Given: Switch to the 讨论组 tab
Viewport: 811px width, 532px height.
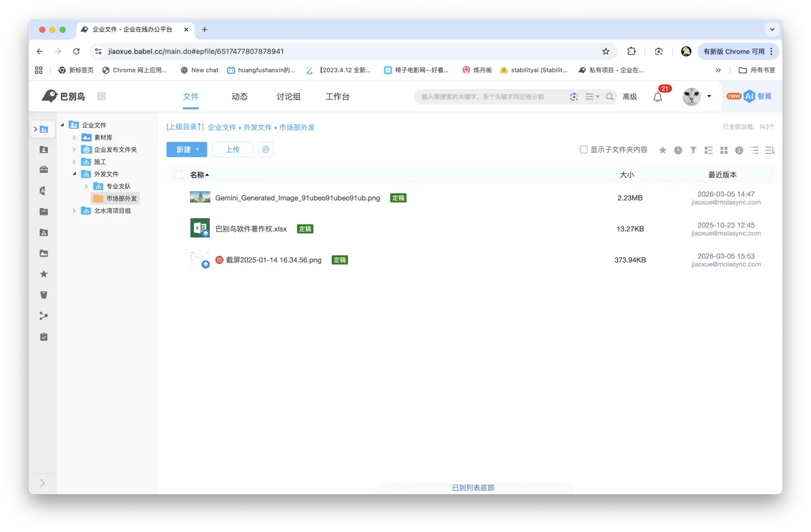Looking at the screenshot, I should (288, 97).
